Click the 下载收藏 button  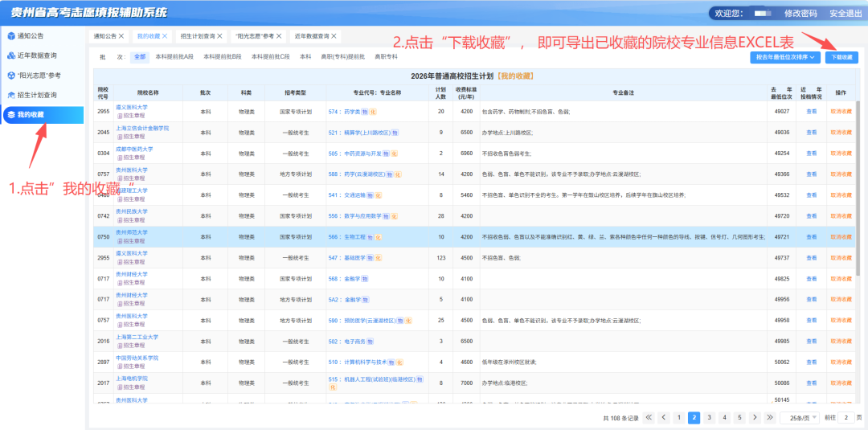point(841,57)
